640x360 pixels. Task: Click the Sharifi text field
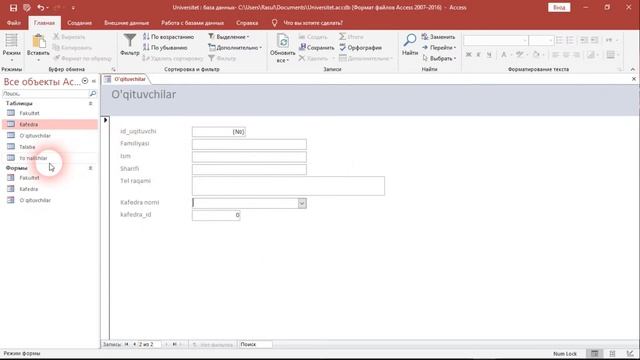click(249, 169)
